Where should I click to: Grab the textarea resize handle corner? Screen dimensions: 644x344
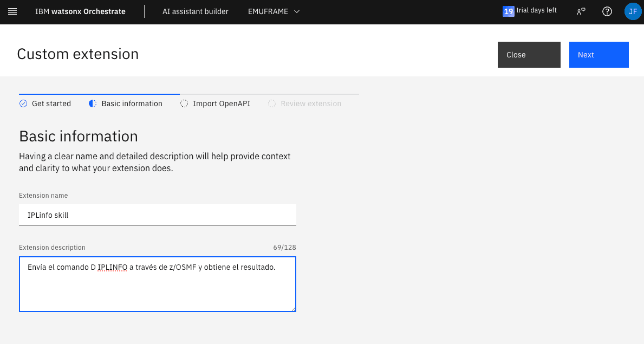pos(293,309)
